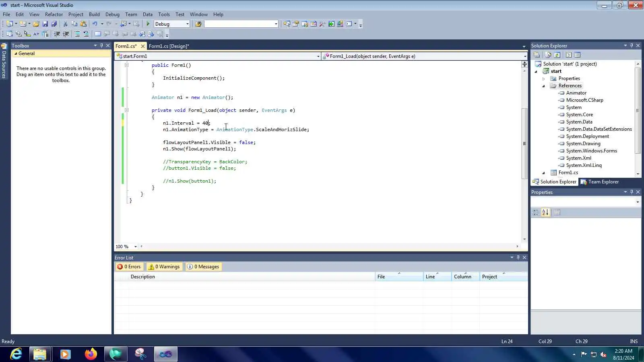Switch to the Team Explorer tab
Viewport: 644px width, 362px height.
pos(600,182)
